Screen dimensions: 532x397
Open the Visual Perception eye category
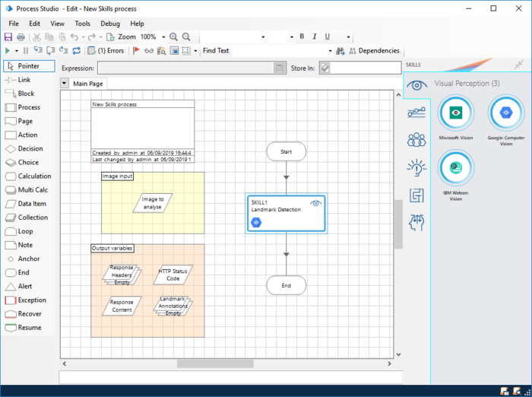pos(416,85)
